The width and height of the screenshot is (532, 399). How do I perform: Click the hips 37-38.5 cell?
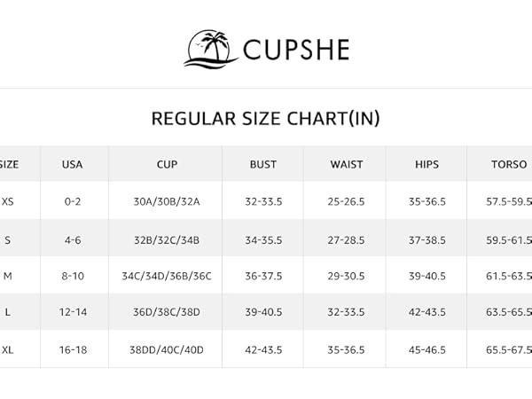(x=427, y=240)
